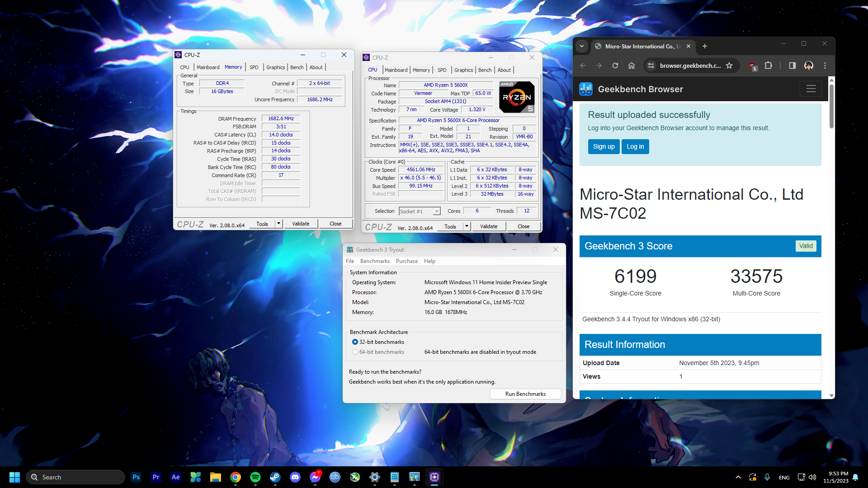
Task: Open the Settings gear in taskbar
Action: pos(375,477)
